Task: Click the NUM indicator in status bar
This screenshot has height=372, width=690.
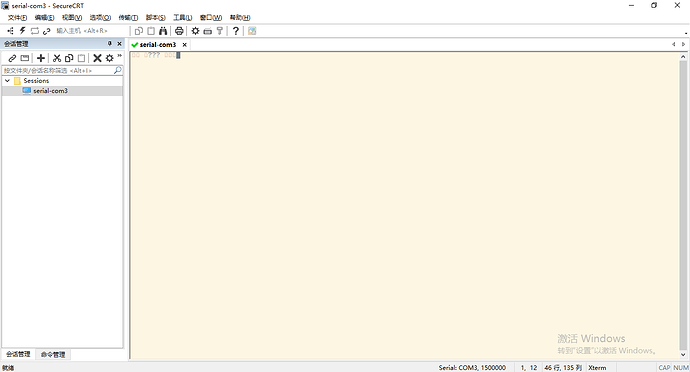Action: [x=681, y=368]
